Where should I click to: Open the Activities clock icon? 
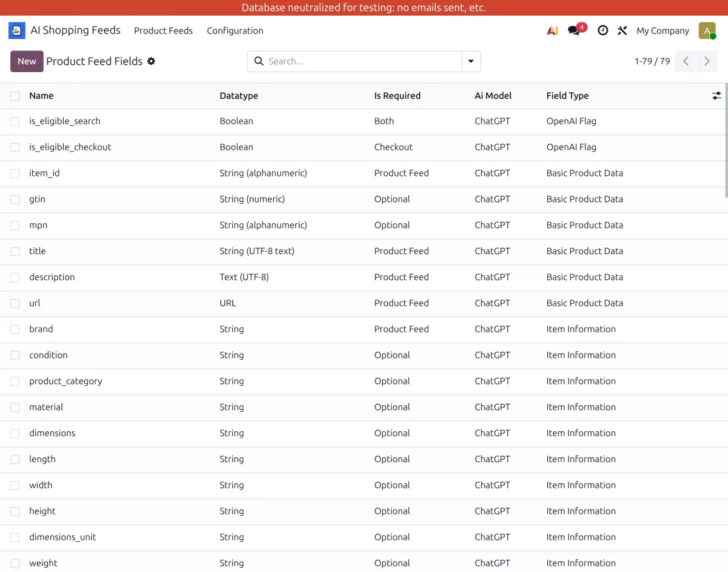click(x=602, y=30)
